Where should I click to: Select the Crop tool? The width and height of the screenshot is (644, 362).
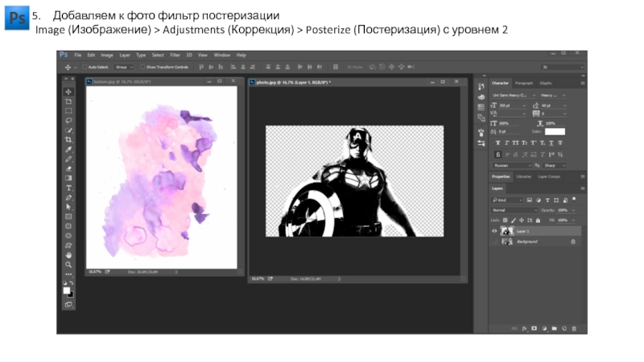pyautogui.click(x=68, y=139)
